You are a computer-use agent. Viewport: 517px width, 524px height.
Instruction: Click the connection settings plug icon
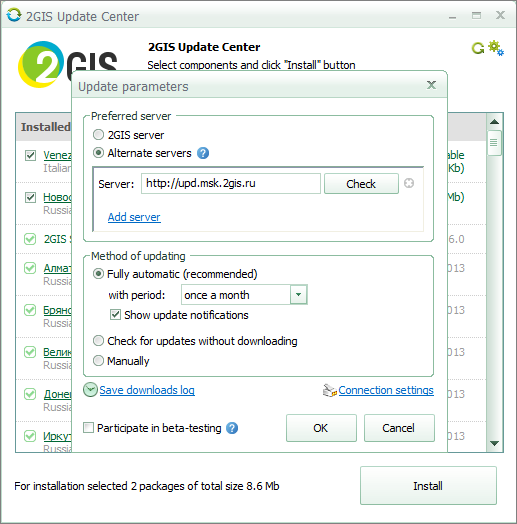[x=330, y=390]
